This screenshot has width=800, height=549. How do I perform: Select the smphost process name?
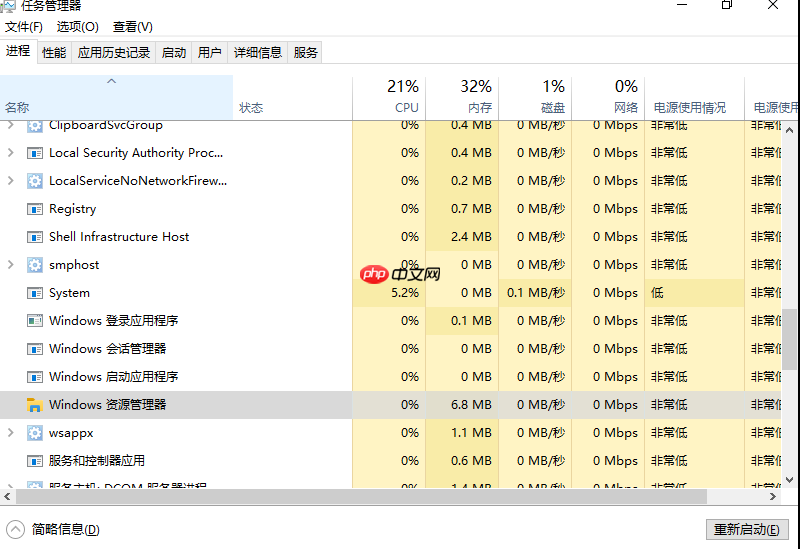coord(74,265)
